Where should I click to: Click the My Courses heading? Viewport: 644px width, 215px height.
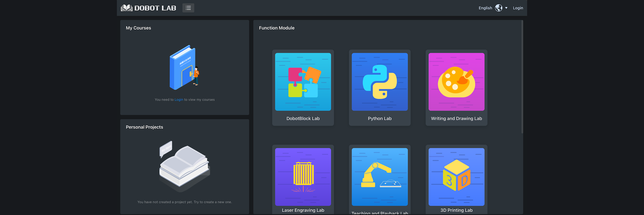[138, 28]
